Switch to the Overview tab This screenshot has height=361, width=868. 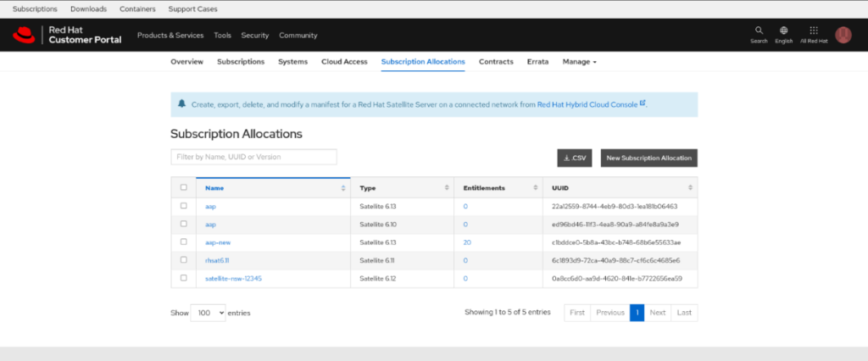187,62
